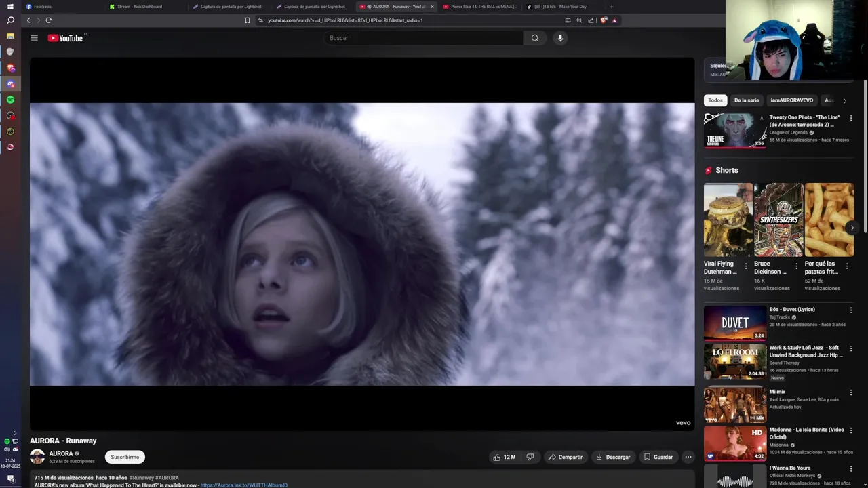Save the video with Guardar
This screenshot has height=488, width=868.
point(658,457)
